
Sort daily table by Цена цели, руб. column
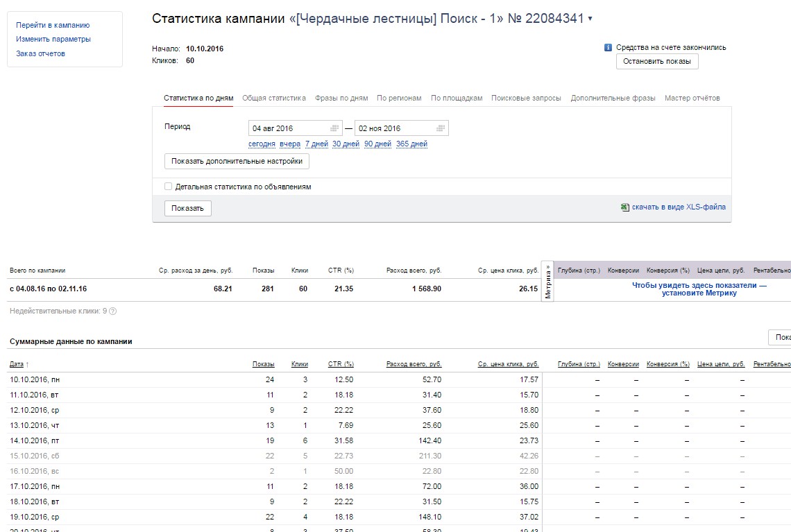pos(722,364)
